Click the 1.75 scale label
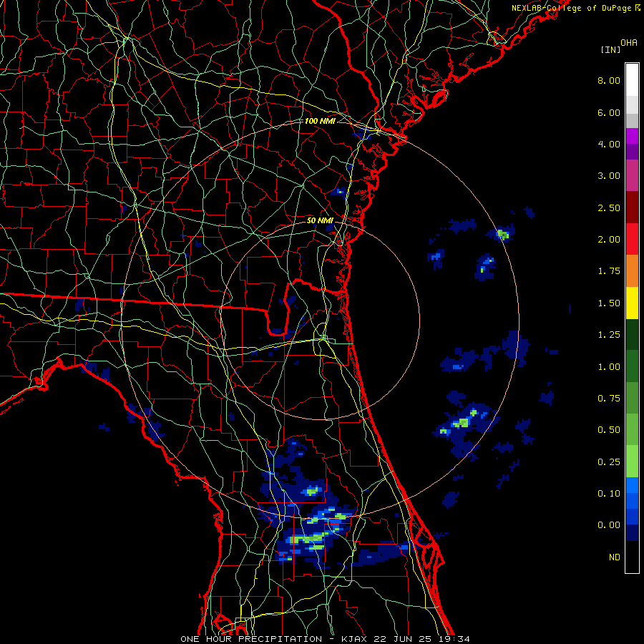This screenshot has height=644, width=644. 609,271
